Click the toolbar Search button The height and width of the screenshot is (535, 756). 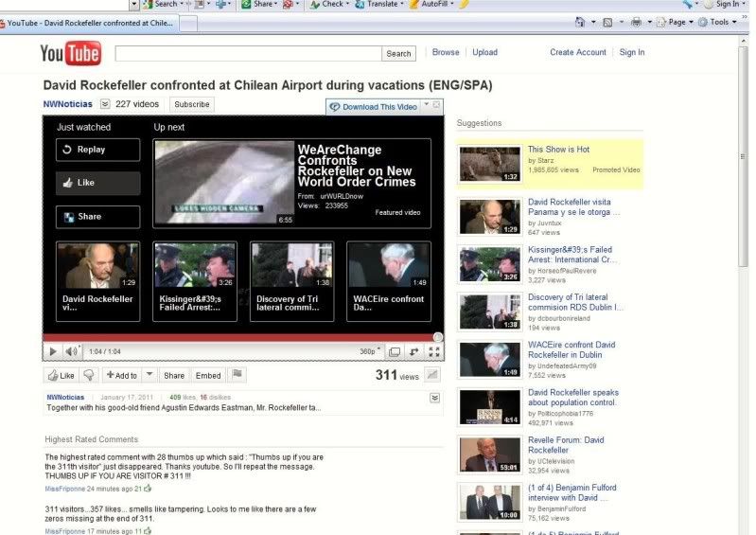[x=161, y=4]
